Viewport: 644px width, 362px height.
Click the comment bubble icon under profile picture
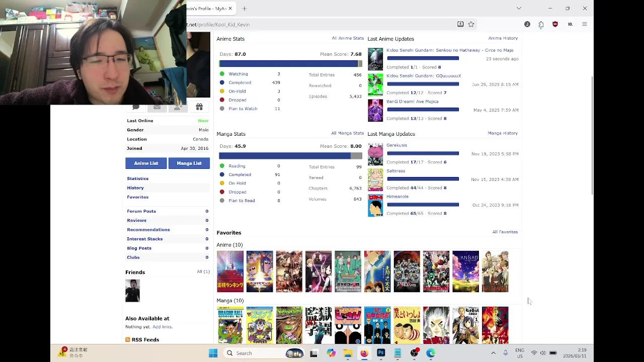[136, 107]
